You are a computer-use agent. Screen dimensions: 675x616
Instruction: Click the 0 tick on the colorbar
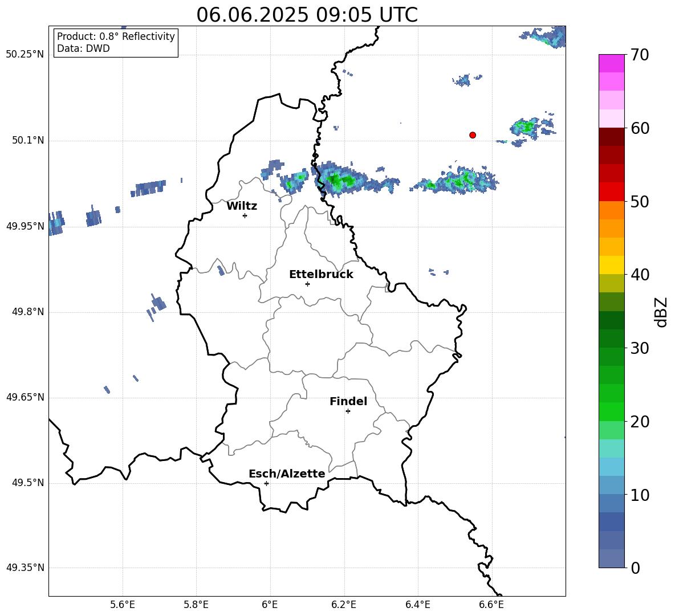click(636, 568)
